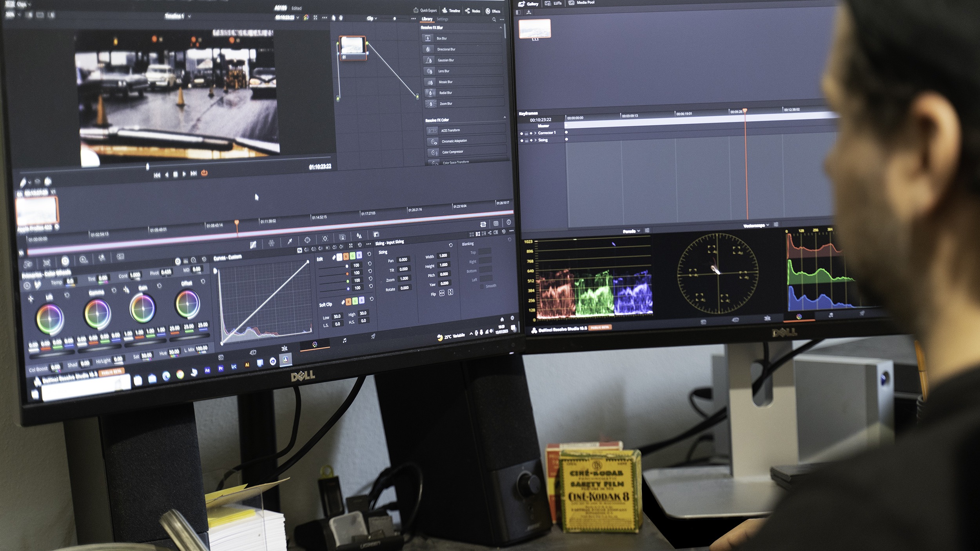The height and width of the screenshot is (551, 980).
Task: Toggle the blue channel in curves Edit
Action: pos(359,255)
